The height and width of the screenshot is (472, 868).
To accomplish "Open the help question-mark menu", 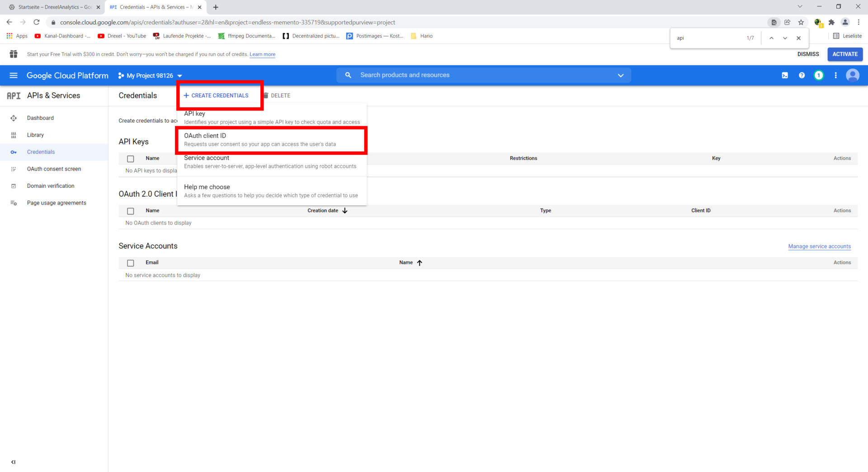I will point(802,76).
